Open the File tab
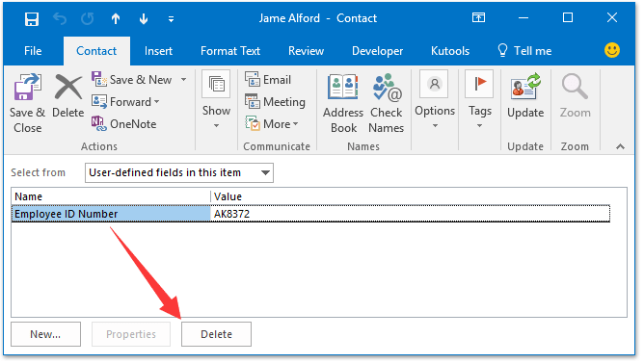Image resolution: width=644 pixels, height=364 pixels. (33, 51)
